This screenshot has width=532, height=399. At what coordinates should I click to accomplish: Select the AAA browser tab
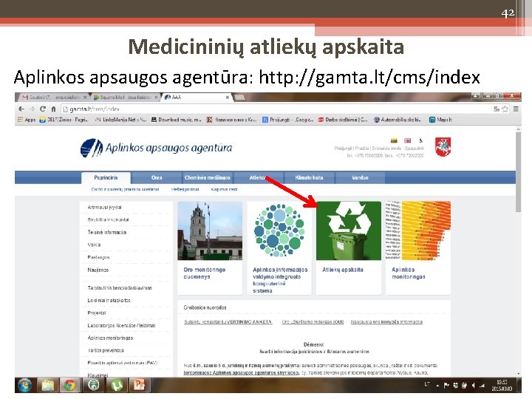click(x=195, y=98)
